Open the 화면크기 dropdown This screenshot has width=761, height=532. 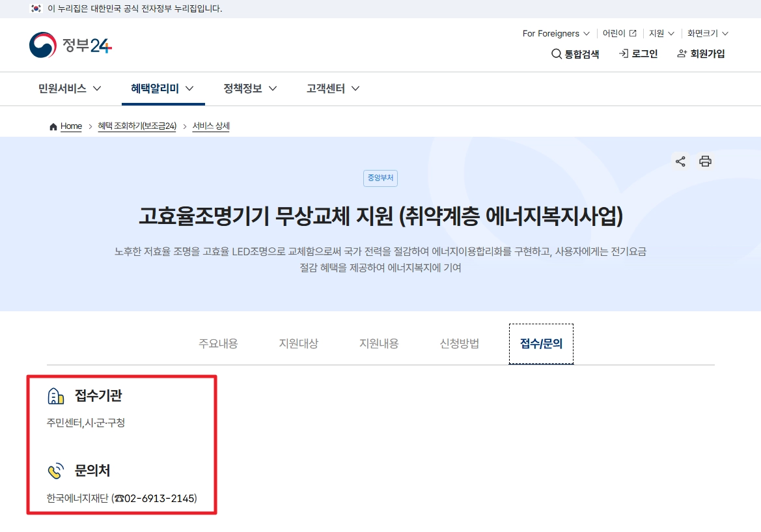708,33
